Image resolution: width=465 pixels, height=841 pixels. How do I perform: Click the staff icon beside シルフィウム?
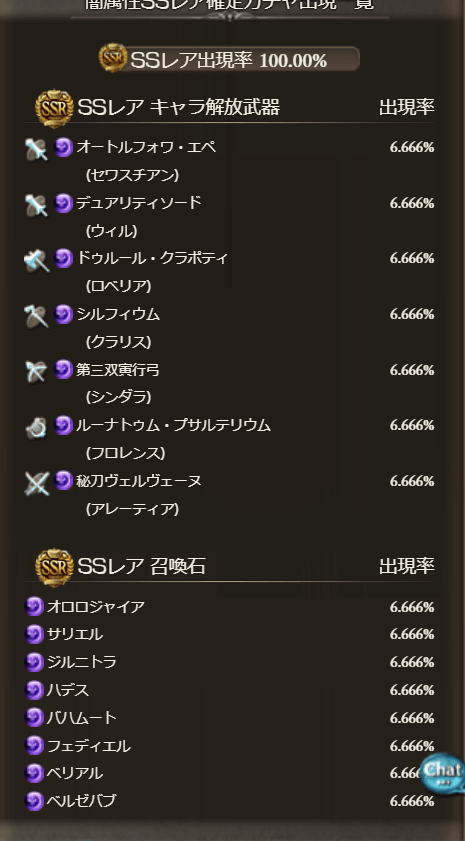(x=36, y=316)
